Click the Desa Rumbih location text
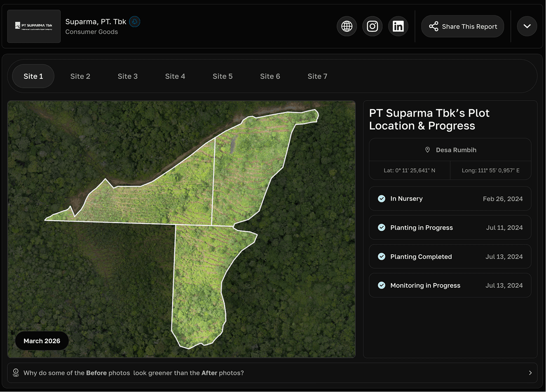546x392 pixels. [x=456, y=150]
